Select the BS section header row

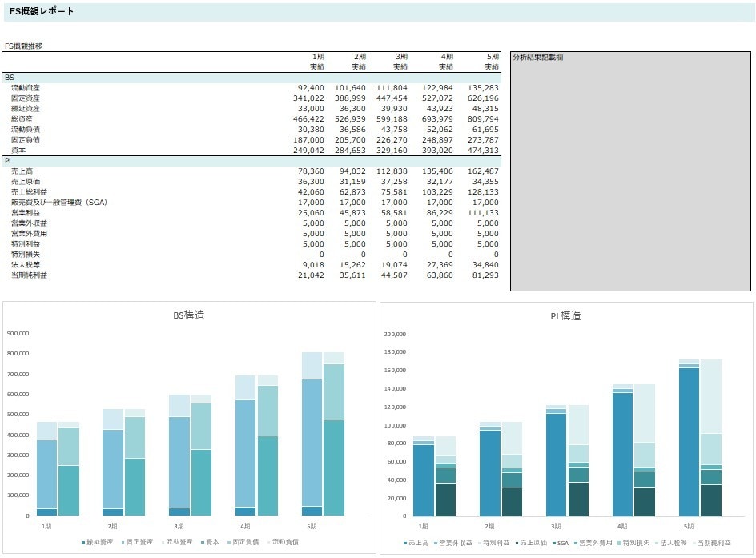click(251, 78)
